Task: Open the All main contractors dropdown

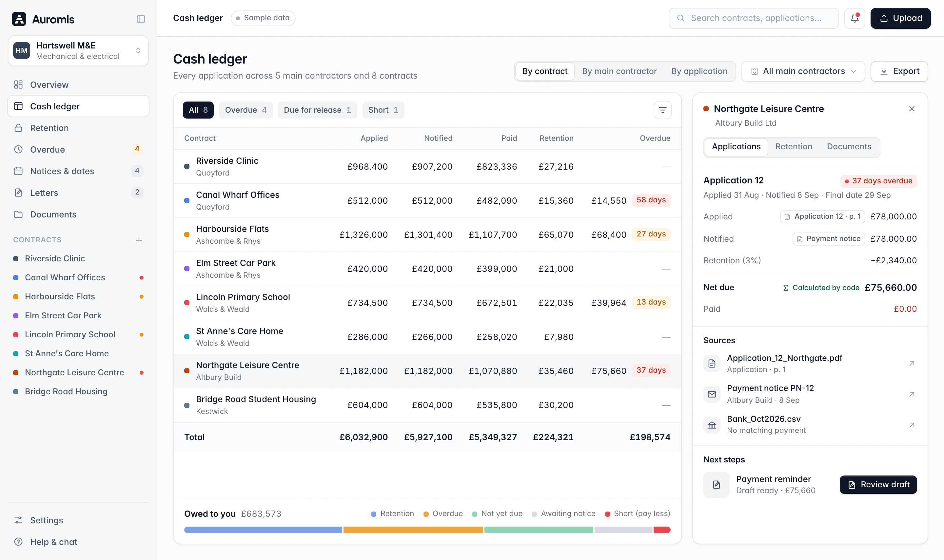Action: coord(803,71)
